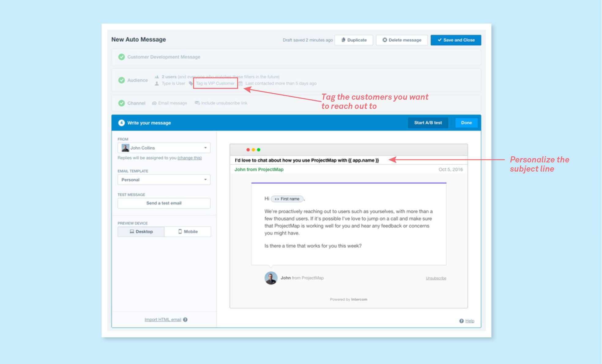The height and width of the screenshot is (364, 602).
Task: Select the Type is User filter
Action: click(x=173, y=84)
